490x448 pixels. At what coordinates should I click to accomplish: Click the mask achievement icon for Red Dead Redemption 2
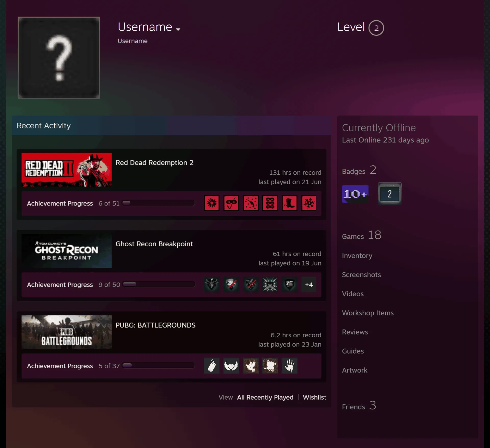[x=231, y=203]
